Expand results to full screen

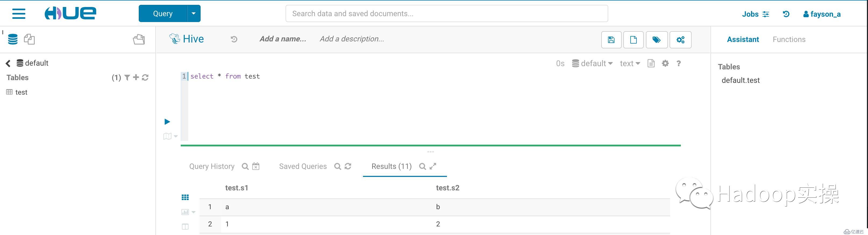[433, 166]
